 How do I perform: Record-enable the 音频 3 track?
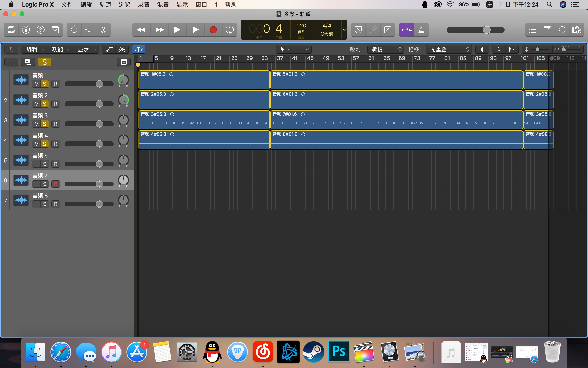pos(56,124)
